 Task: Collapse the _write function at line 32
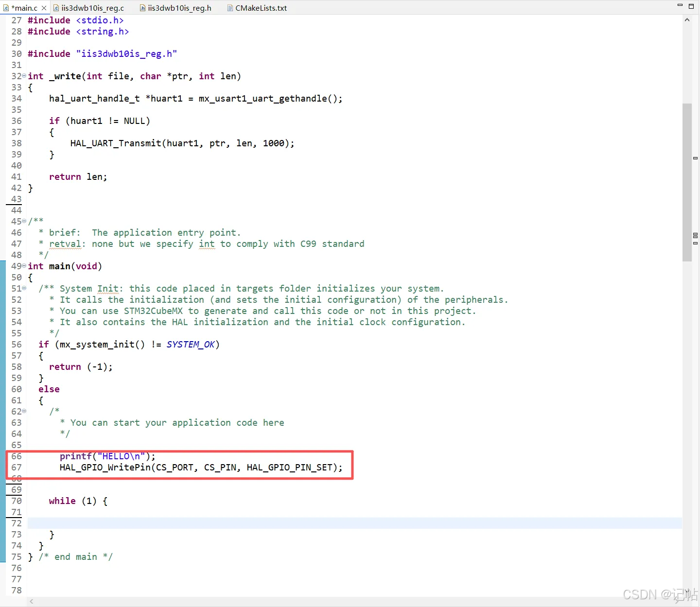click(24, 76)
